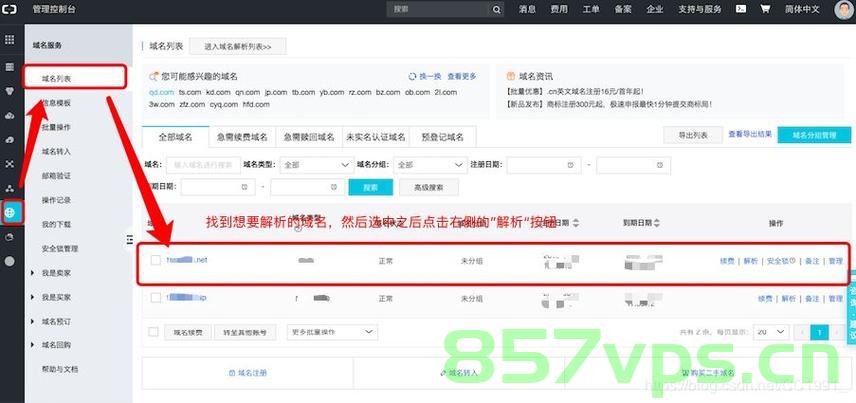Click the diamond icon in left rail
The height and width of the screenshot is (403, 856).
tap(9, 91)
